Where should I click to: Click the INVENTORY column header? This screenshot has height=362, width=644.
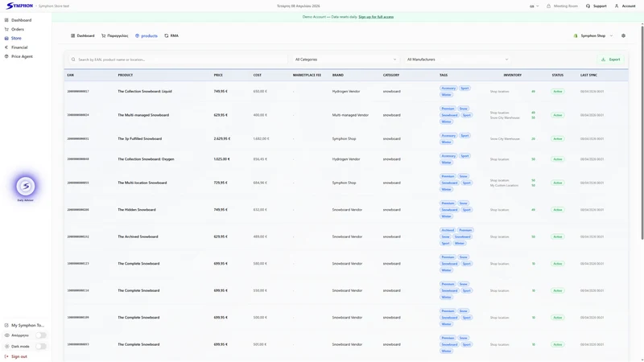point(512,75)
